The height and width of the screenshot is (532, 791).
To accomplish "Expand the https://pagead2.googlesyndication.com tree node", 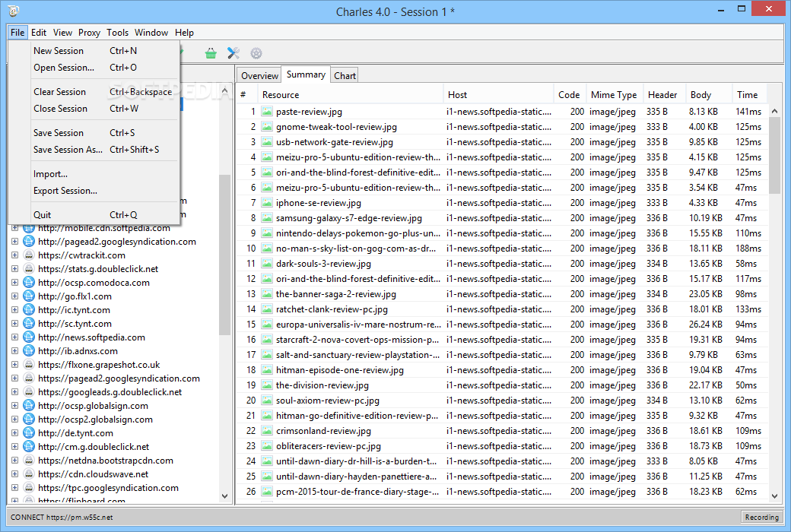I will click(15, 378).
